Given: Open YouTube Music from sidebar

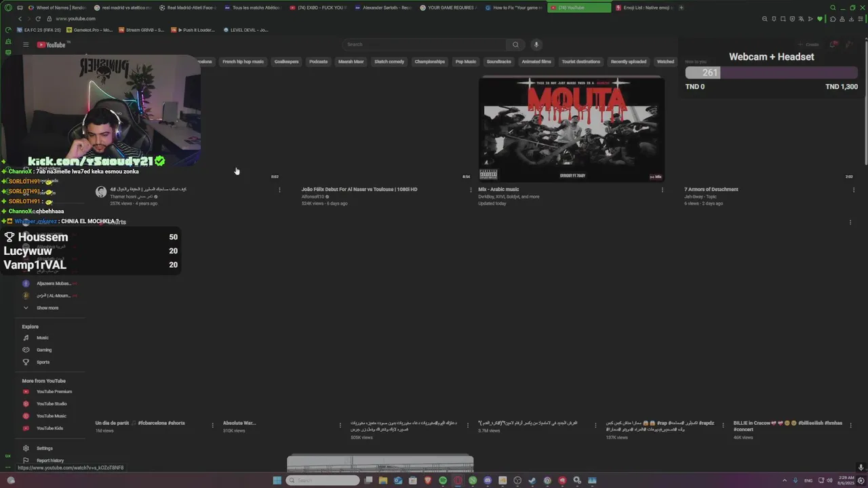Looking at the screenshot, I should (51, 416).
